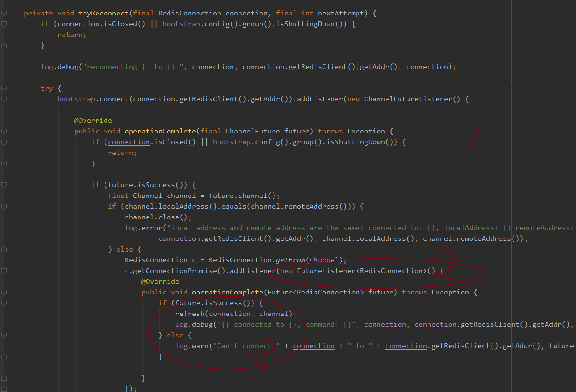Viewport: 576px width, 392px height.
Task: Click the "Can't connect " string literal
Action: click(246, 346)
